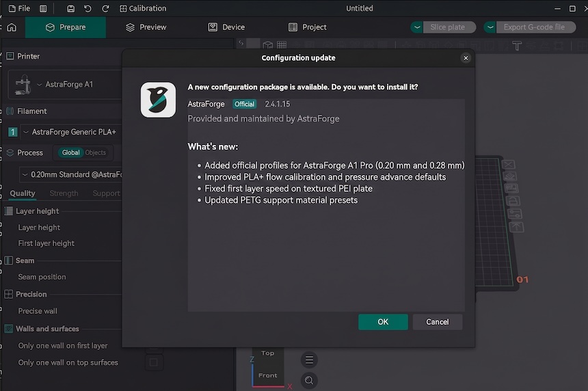This screenshot has width=588, height=391.
Task: Click the plate arrange icon
Action: (511, 188)
